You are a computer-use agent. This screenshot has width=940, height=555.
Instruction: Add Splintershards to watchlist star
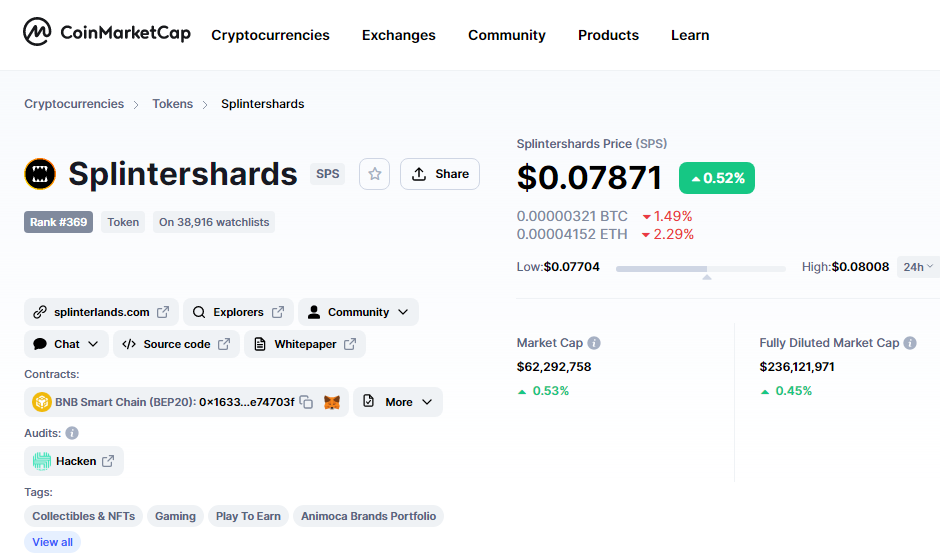pyautogui.click(x=375, y=174)
